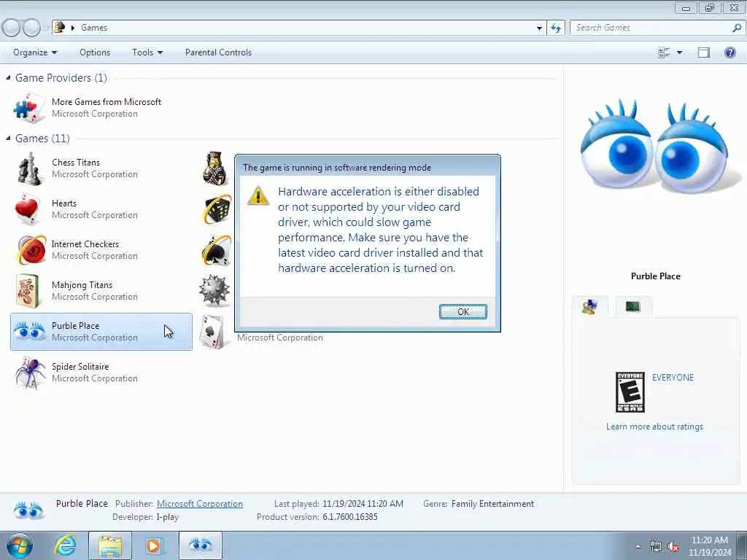Viewport: 747px width, 560px height.
Task: Open the help question mark icon
Action: (x=729, y=52)
